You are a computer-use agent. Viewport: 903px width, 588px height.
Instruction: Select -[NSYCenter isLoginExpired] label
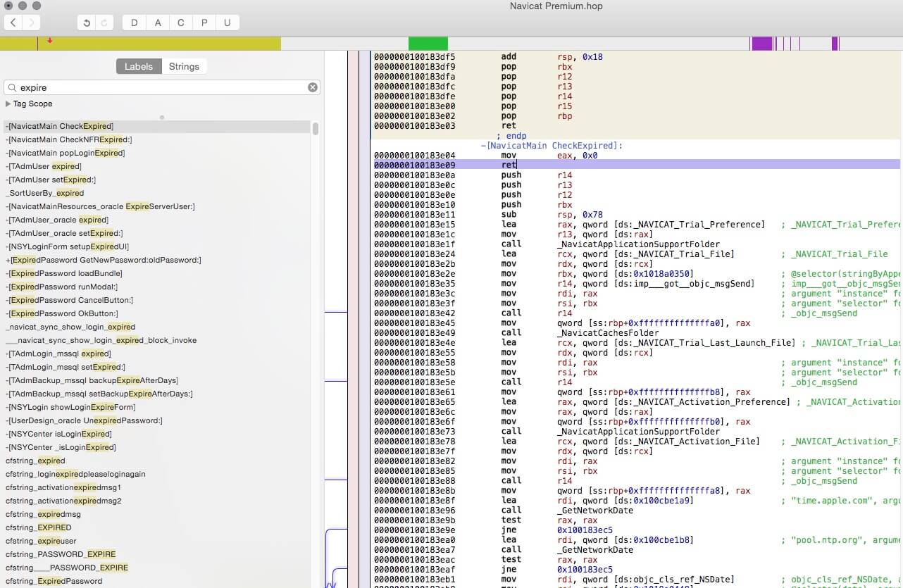58,434
